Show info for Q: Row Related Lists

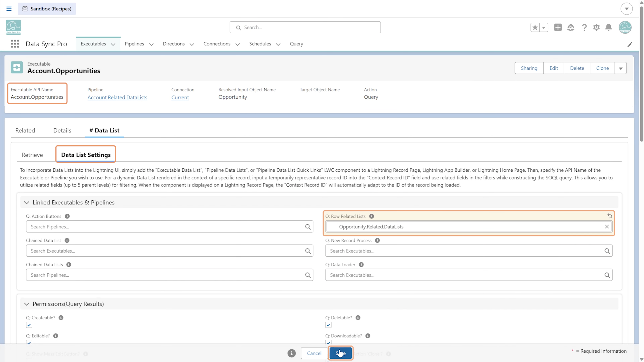[371, 216]
